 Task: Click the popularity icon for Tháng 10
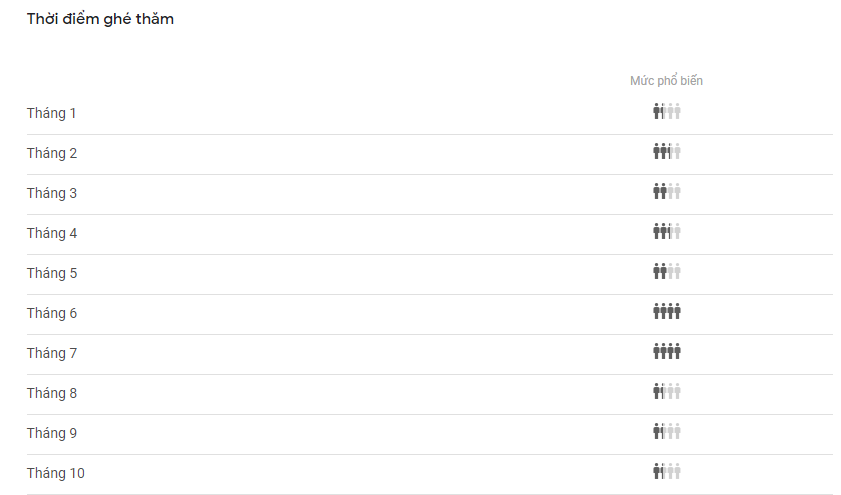666,471
